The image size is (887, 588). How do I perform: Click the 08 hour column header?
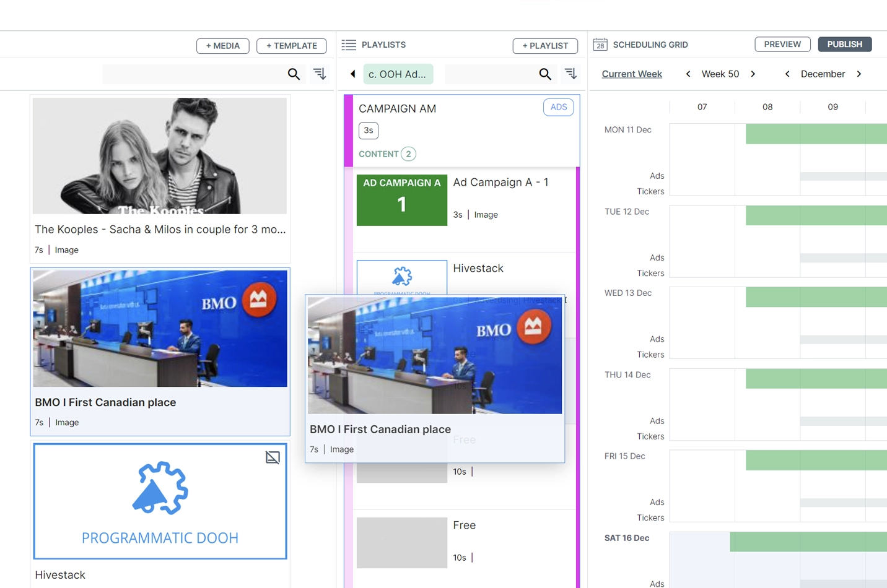[x=767, y=107]
